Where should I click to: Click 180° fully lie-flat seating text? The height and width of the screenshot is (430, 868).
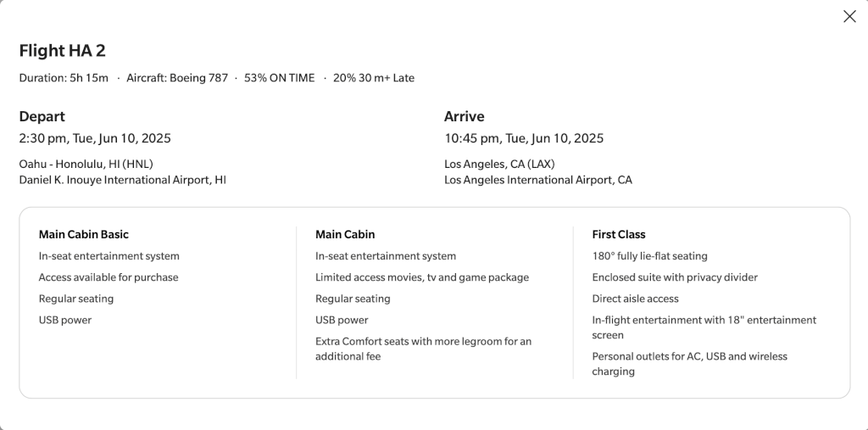click(x=650, y=256)
